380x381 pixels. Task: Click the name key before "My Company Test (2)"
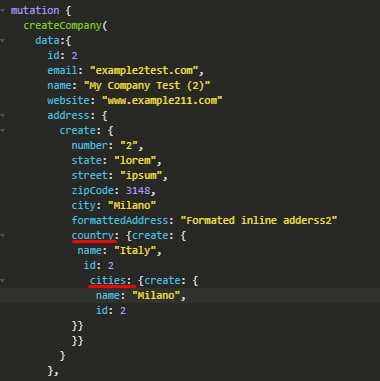point(59,85)
